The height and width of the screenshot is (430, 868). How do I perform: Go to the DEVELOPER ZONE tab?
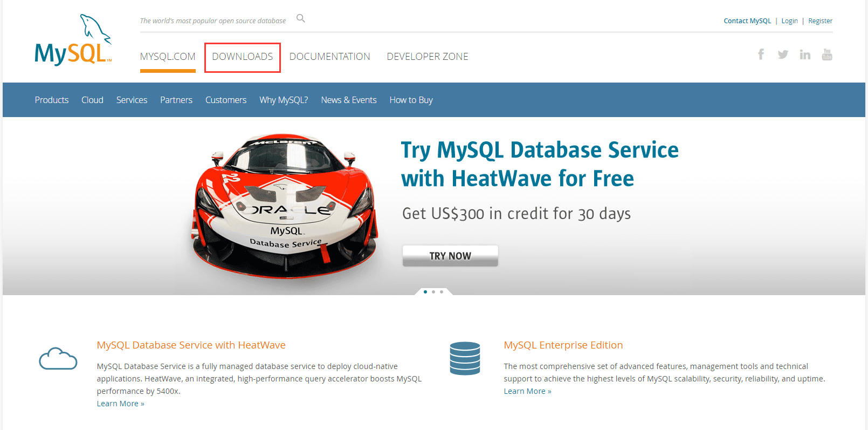tap(428, 57)
